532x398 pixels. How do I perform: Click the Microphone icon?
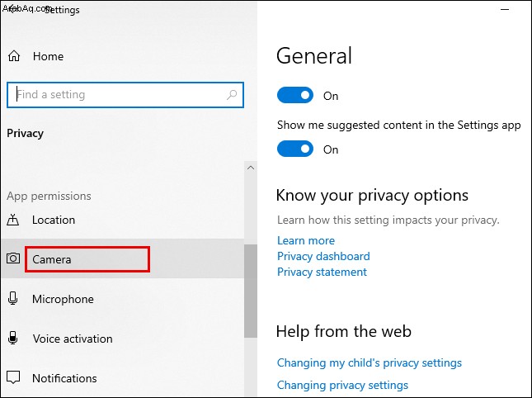click(13, 298)
